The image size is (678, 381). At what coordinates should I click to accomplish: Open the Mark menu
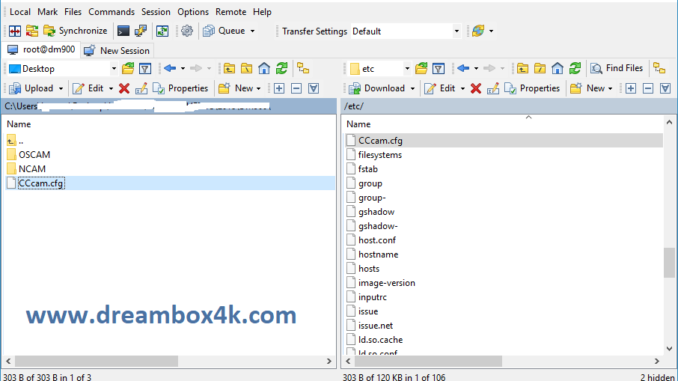click(x=47, y=12)
